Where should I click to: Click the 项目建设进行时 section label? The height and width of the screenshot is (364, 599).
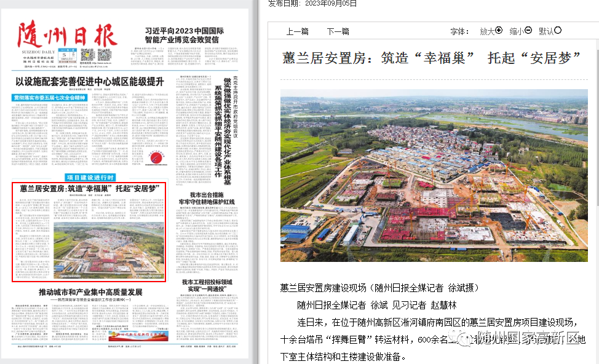pyautogui.click(x=90, y=178)
